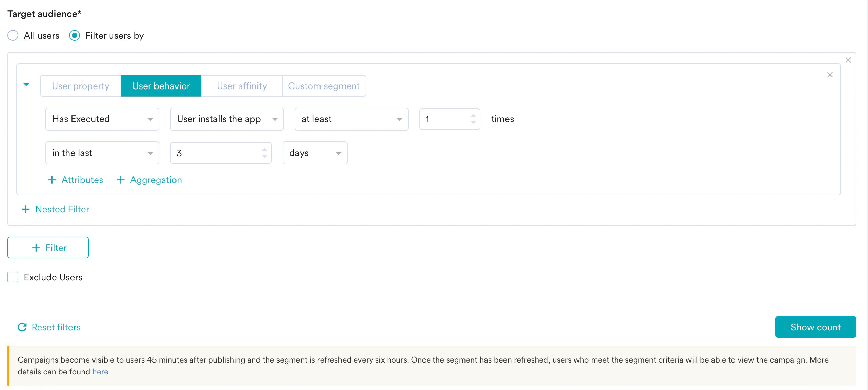This screenshot has height=390, width=868.
Task: Switch to the Custom segment tab
Action: (324, 86)
